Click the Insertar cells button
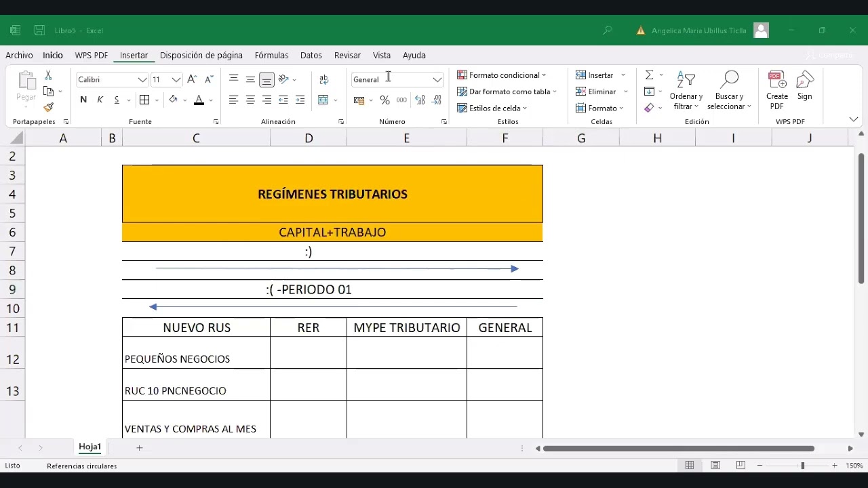868x488 pixels. pos(595,75)
